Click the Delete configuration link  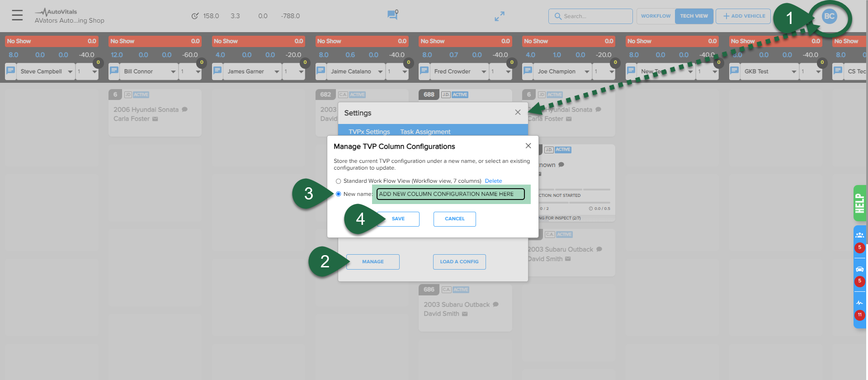point(493,181)
